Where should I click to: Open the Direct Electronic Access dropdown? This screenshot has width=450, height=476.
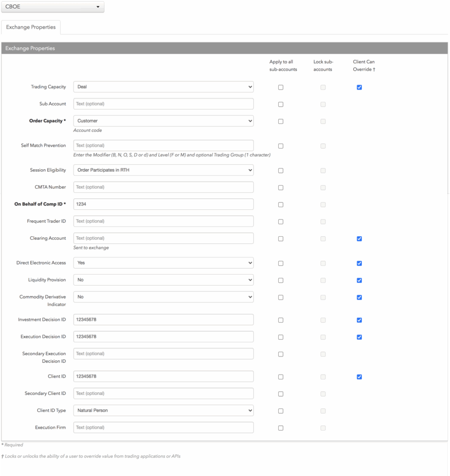click(x=163, y=263)
